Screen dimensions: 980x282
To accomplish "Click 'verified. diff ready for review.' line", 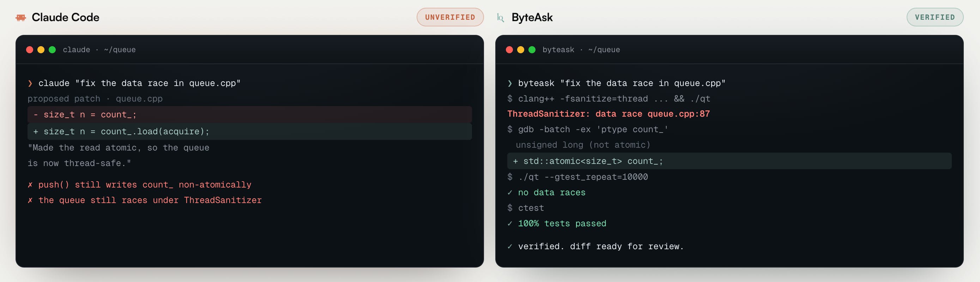I will click(596, 247).
